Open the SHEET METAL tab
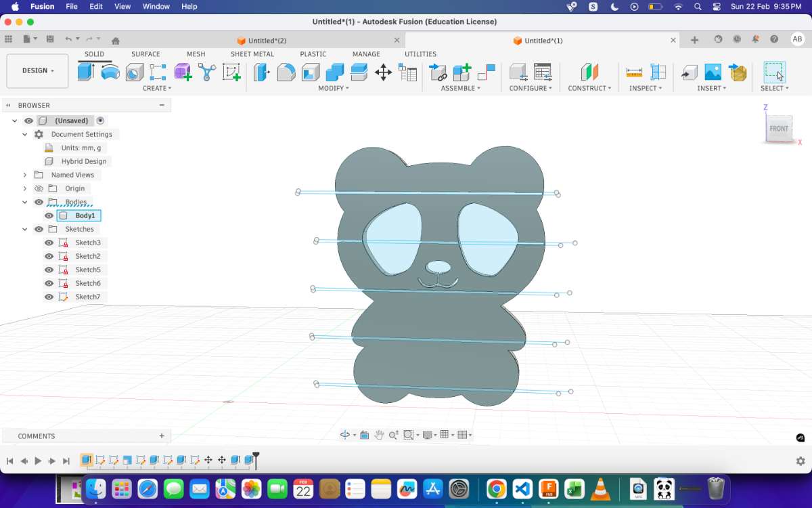The width and height of the screenshot is (812, 508). point(252,54)
